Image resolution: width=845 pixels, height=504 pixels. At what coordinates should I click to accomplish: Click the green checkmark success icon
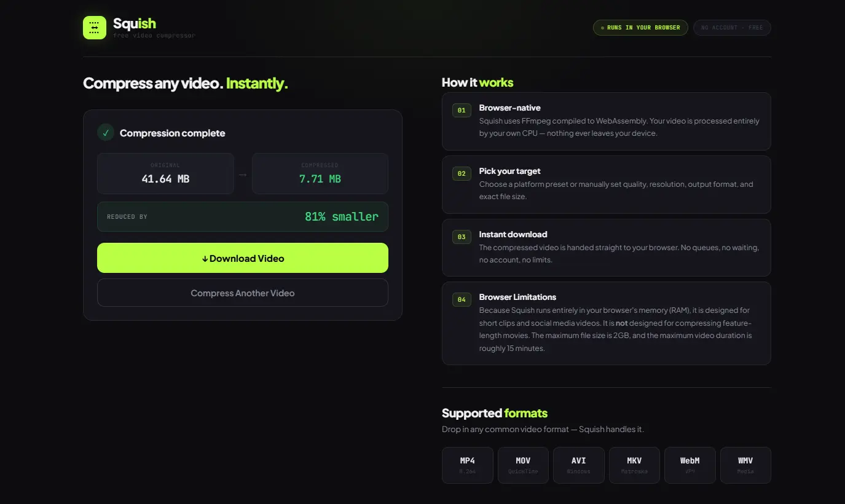coord(106,133)
